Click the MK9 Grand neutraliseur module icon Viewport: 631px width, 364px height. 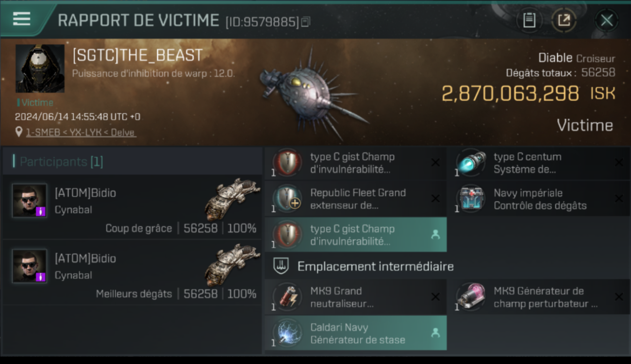coord(287,297)
